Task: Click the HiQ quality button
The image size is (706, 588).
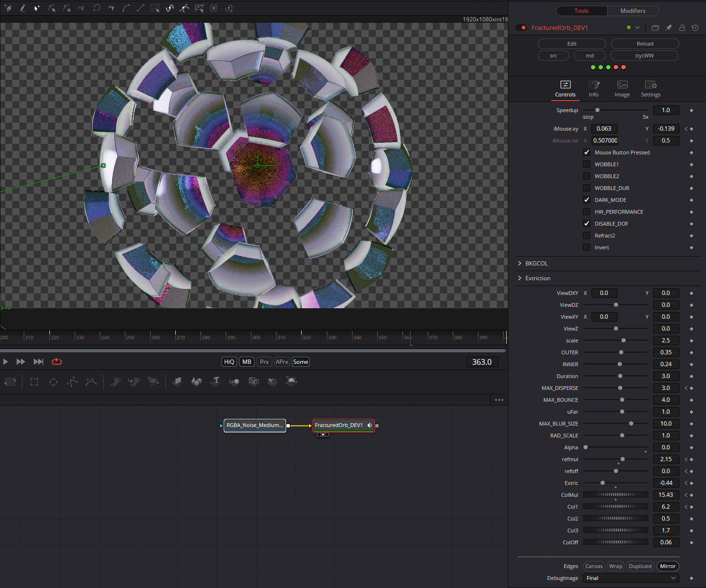Action: pos(229,362)
